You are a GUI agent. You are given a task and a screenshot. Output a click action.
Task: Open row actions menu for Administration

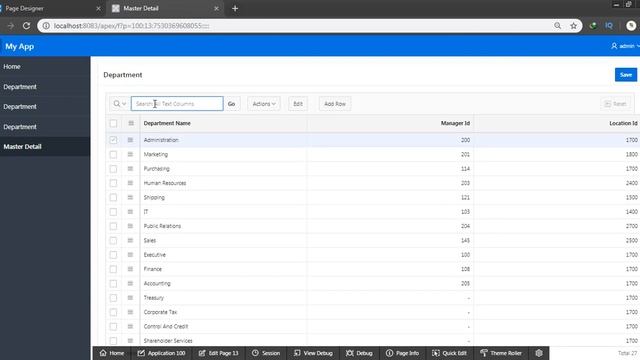(130, 140)
